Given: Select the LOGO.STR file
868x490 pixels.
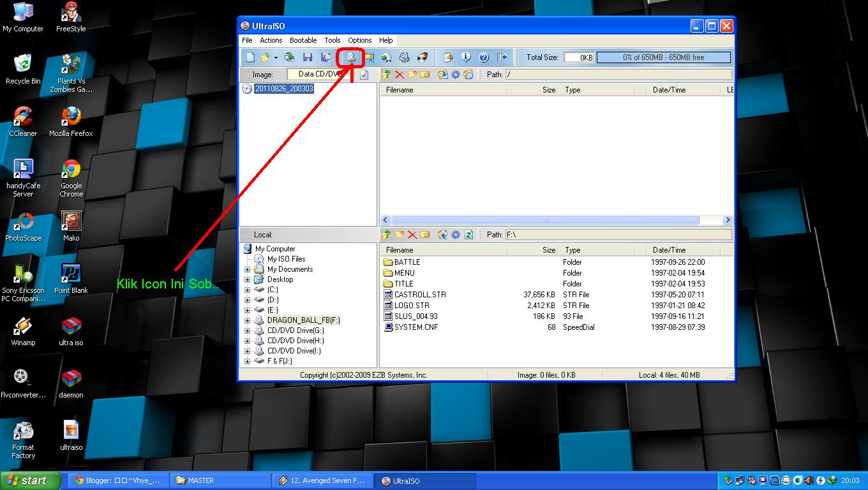Looking at the screenshot, I should click(x=412, y=306).
